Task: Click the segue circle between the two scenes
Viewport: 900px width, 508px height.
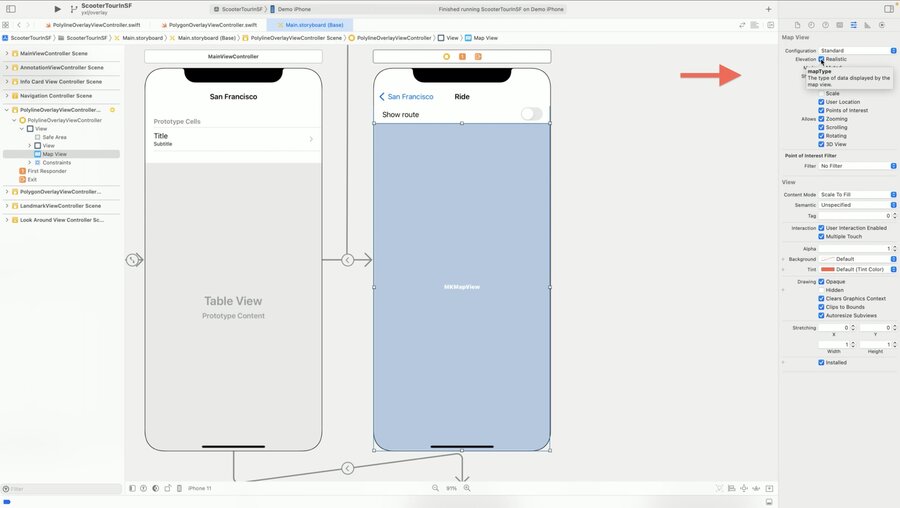Action: (347, 260)
